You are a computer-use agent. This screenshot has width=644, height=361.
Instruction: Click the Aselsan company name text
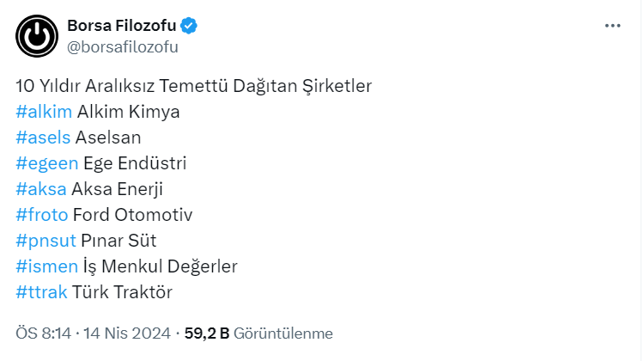coord(108,138)
